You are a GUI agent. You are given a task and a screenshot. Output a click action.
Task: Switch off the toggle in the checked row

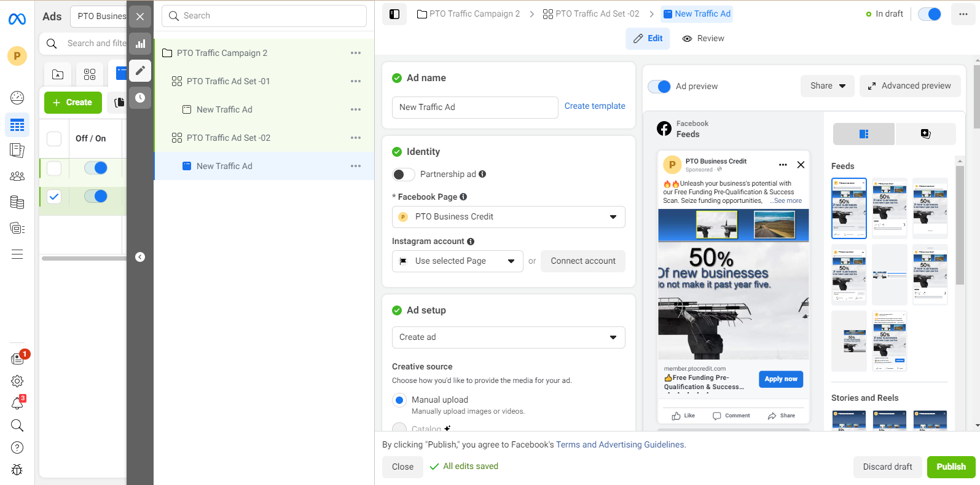(x=96, y=196)
